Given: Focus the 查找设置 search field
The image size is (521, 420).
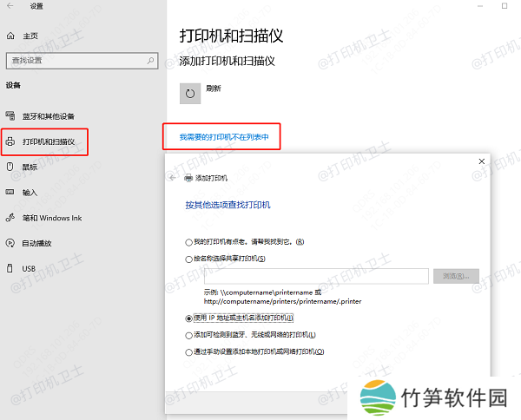Looking at the screenshot, I should pos(82,61).
